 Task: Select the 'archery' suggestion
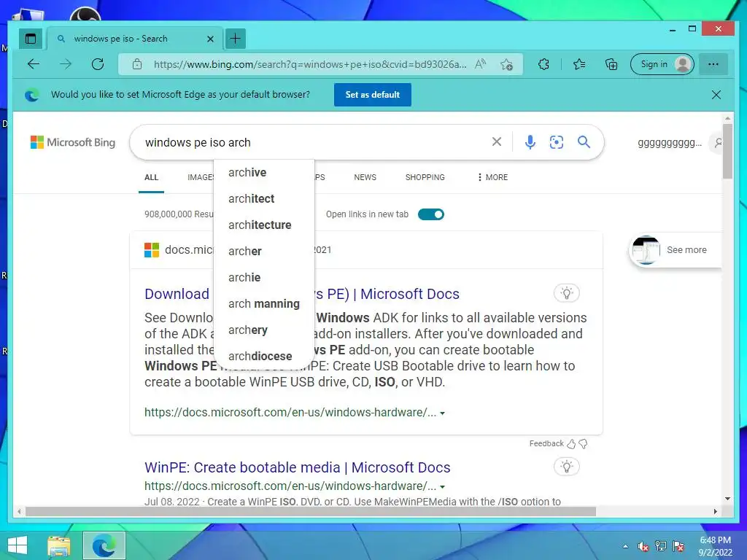coord(264,330)
